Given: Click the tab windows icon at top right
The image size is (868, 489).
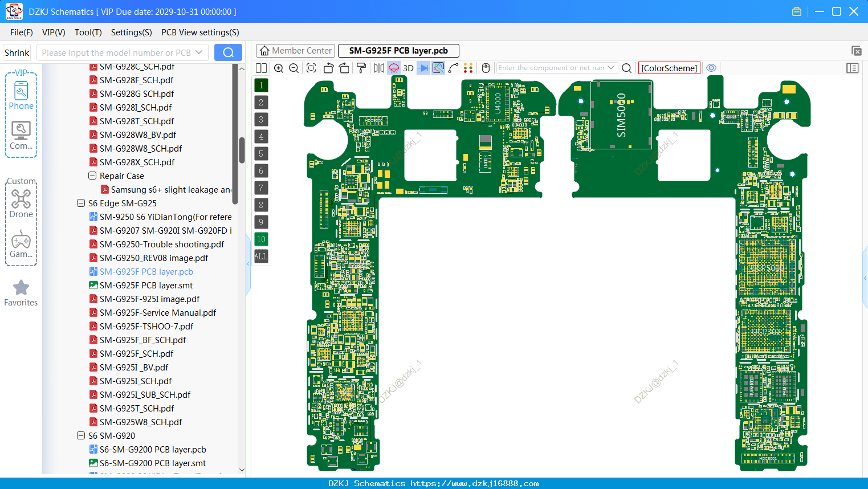Looking at the screenshot, I should 856,51.
